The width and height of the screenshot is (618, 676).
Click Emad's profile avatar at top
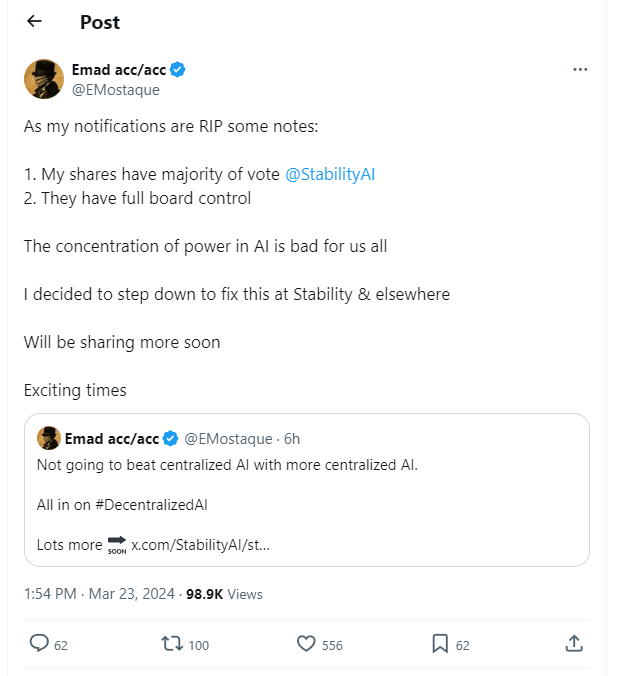point(44,79)
